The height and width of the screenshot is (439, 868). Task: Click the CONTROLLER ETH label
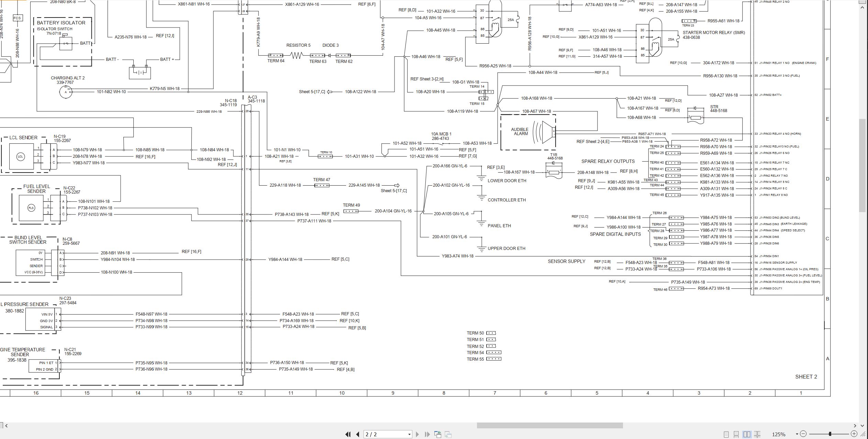coord(507,200)
